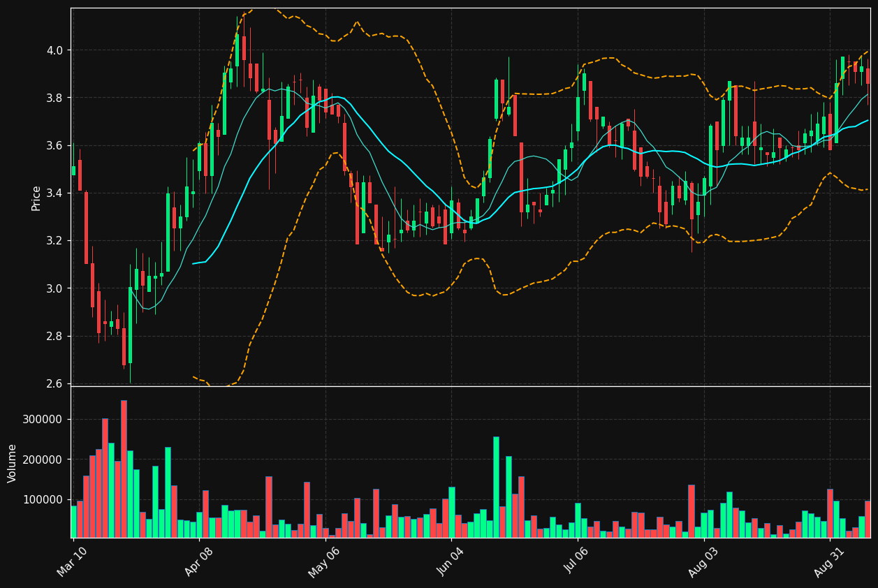The image size is (878, 588).
Task: Click the 'Mar 10' date label
Action: pos(72,561)
